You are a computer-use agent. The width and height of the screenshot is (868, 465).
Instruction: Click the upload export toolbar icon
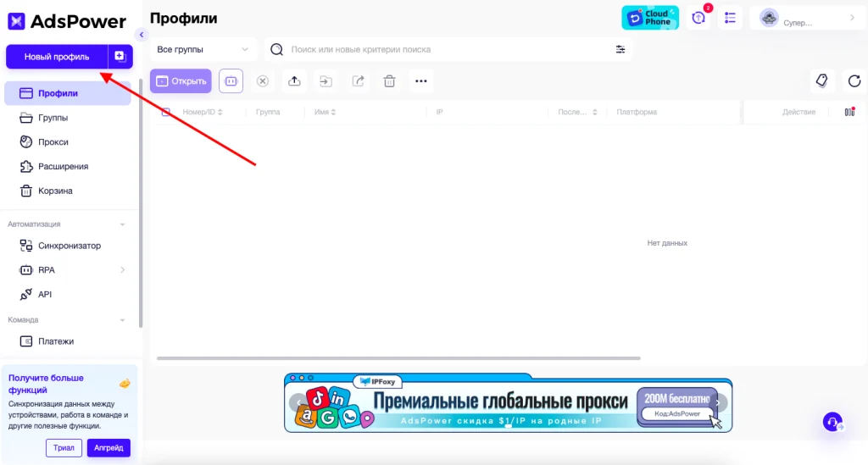pos(294,80)
